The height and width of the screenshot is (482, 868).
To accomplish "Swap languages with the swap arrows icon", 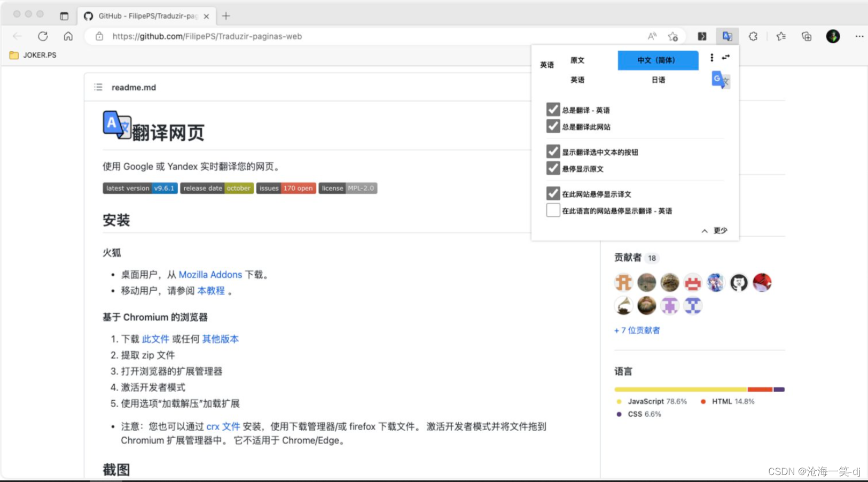I will (x=725, y=57).
